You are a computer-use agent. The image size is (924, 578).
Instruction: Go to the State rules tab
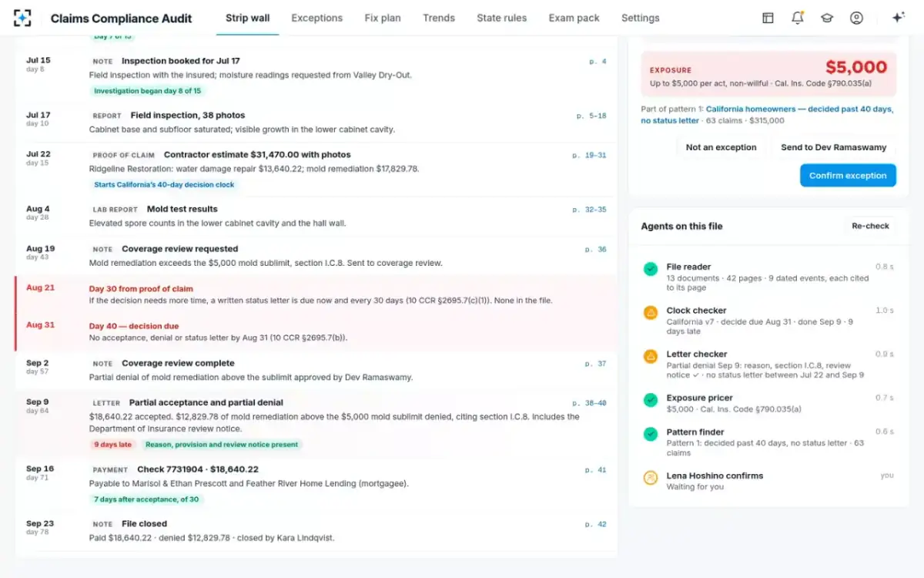(502, 18)
